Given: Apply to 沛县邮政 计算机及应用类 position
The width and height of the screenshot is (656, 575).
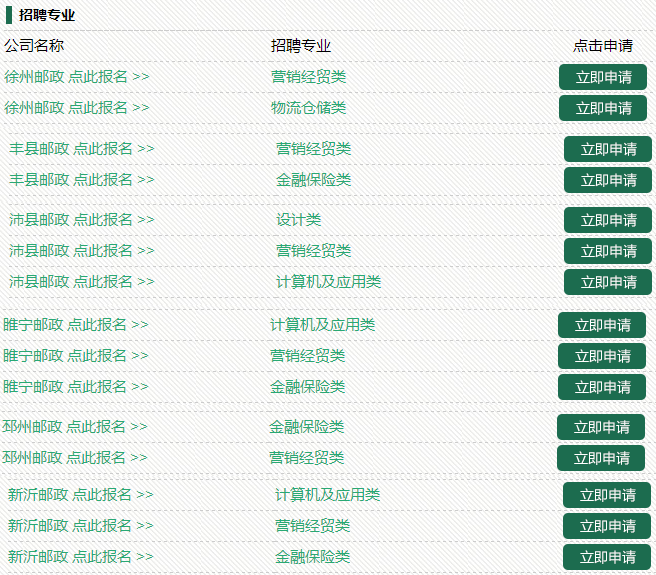Looking at the screenshot, I should point(607,282).
